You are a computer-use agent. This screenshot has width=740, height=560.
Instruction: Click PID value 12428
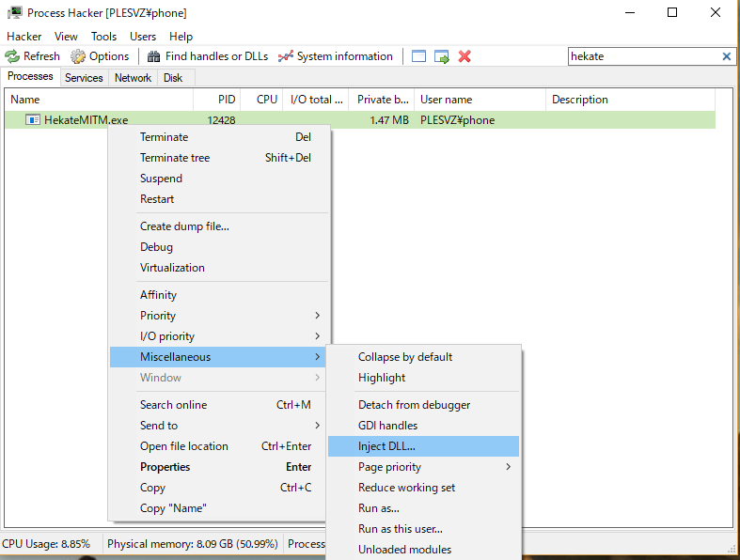221,120
